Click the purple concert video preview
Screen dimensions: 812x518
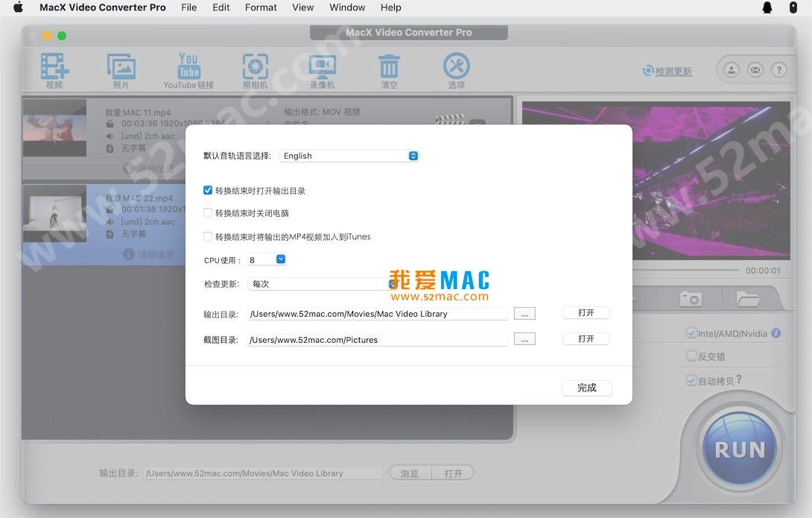tap(656, 180)
